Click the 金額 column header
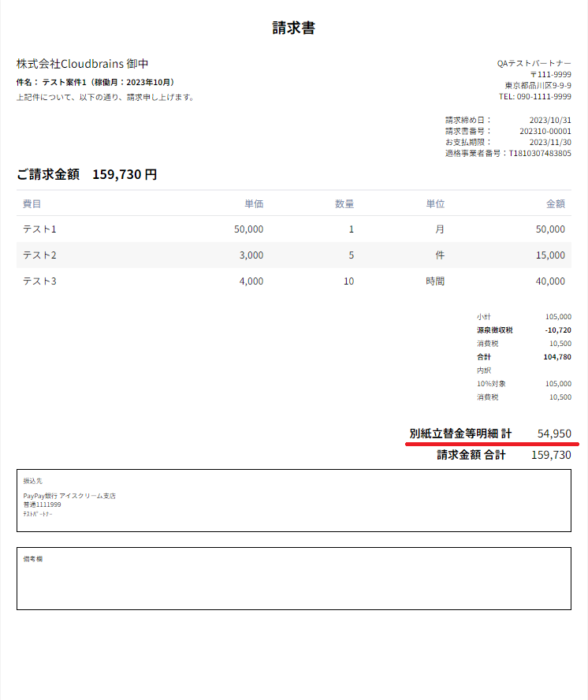Viewport: 588px width, 700px height. click(556, 204)
